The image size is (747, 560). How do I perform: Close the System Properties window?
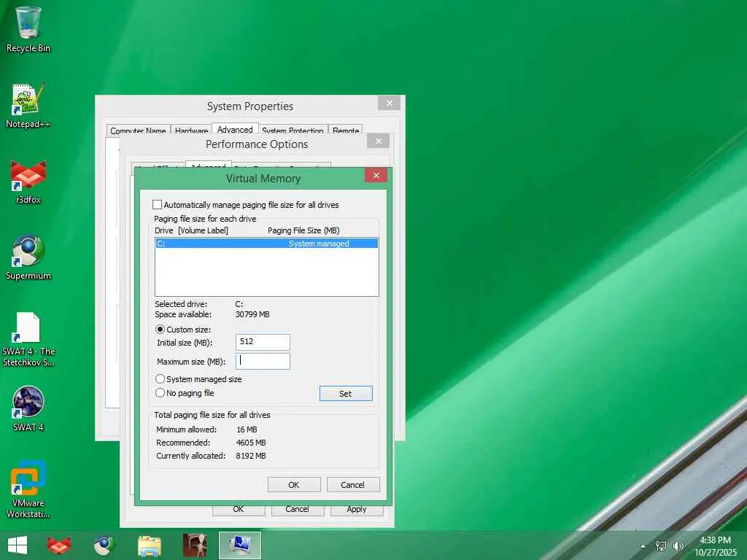[390, 103]
